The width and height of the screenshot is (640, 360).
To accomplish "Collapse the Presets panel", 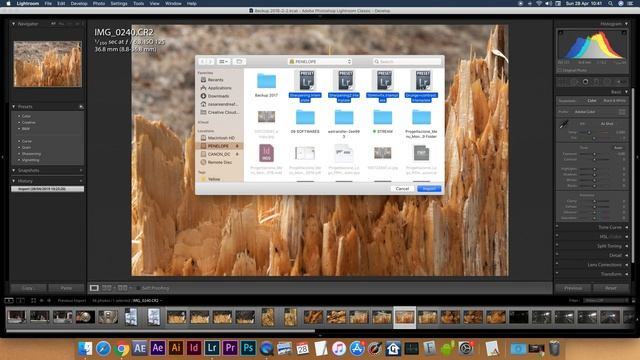I will 13,107.
